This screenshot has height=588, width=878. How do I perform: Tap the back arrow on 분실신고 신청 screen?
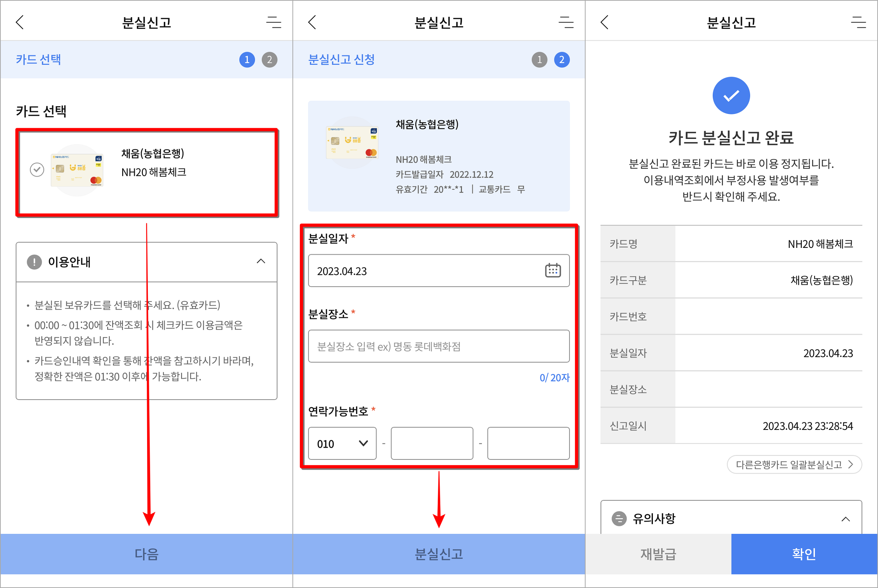click(312, 22)
